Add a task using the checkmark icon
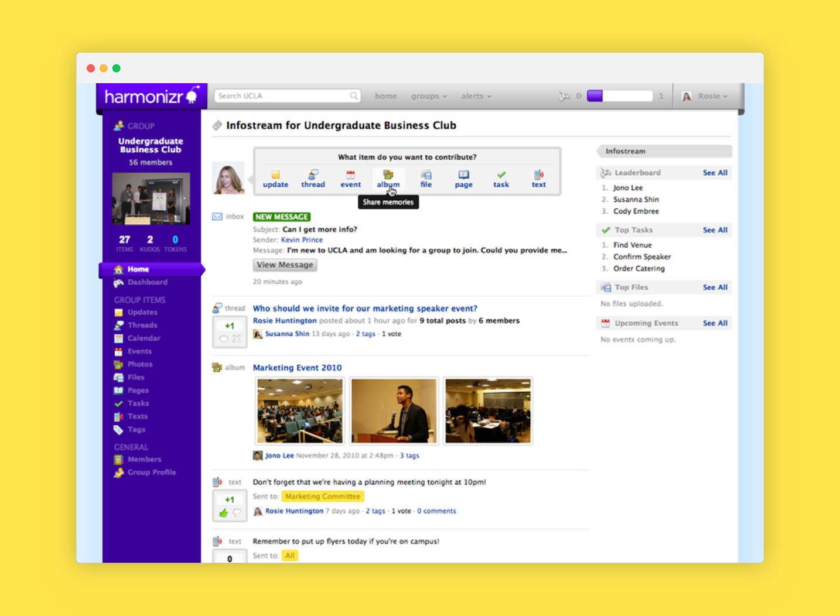Image resolution: width=840 pixels, height=616 pixels. (x=501, y=175)
